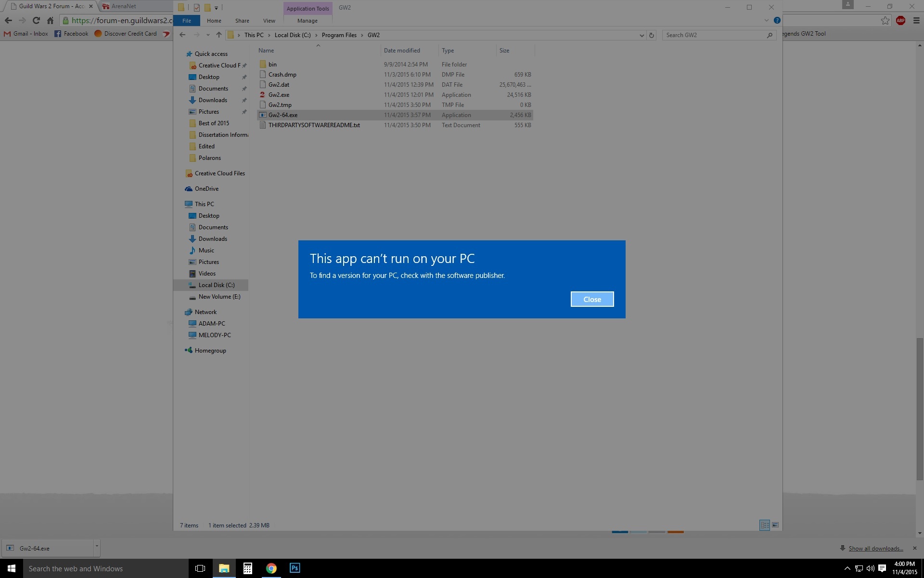This screenshot has width=924, height=578.
Task: Open Photoshop from the taskbar
Action: (x=295, y=568)
